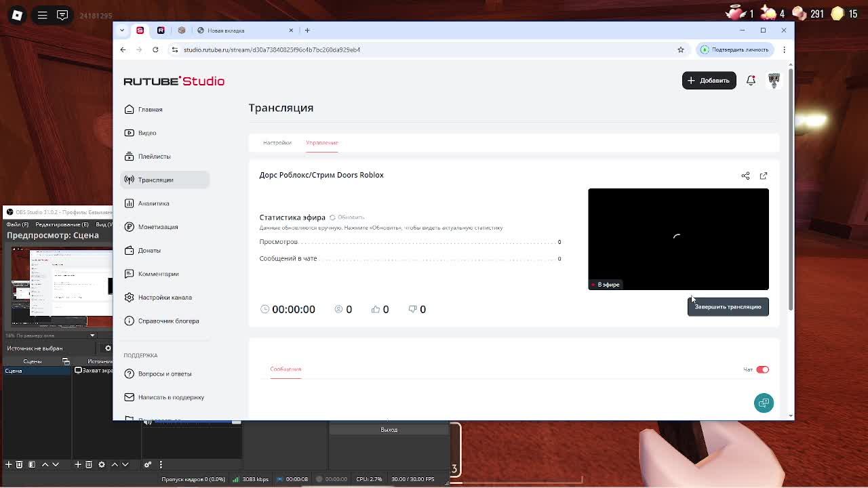Image resolution: width=868 pixels, height=488 pixels.
Task: Move the scene down in OBS
Action: (56, 464)
